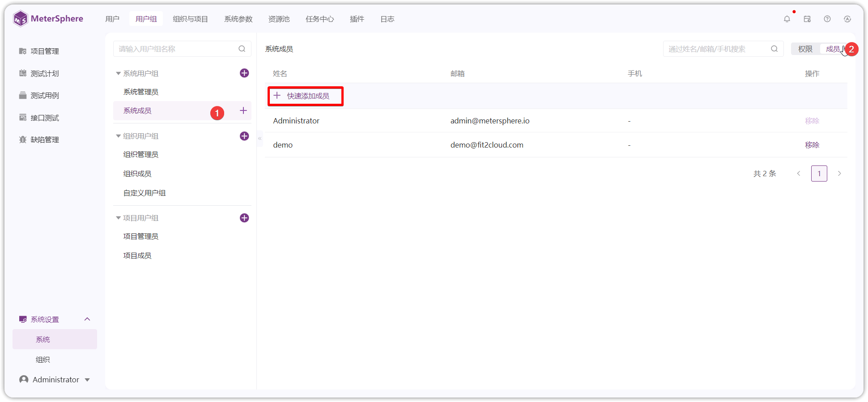Click the search icon in user group search box
Image resolution: width=868 pixels, height=402 pixels.
(x=242, y=49)
